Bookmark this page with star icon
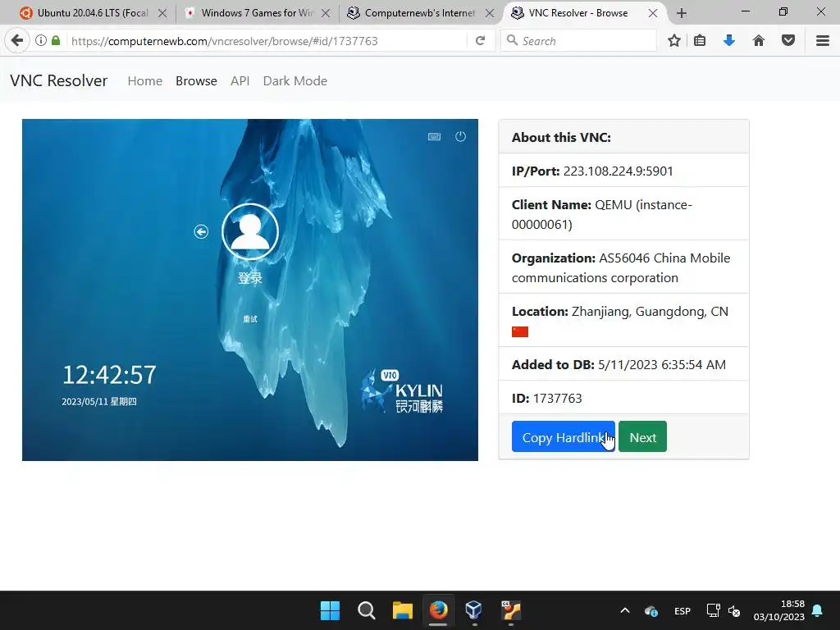 click(674, 41)
